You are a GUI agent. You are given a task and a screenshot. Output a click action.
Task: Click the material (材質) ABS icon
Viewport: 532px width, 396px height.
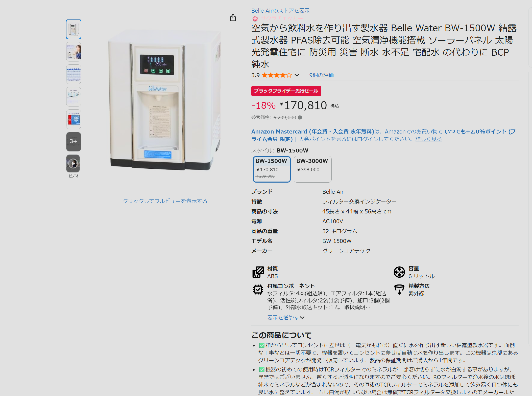[x=258, y=272]
